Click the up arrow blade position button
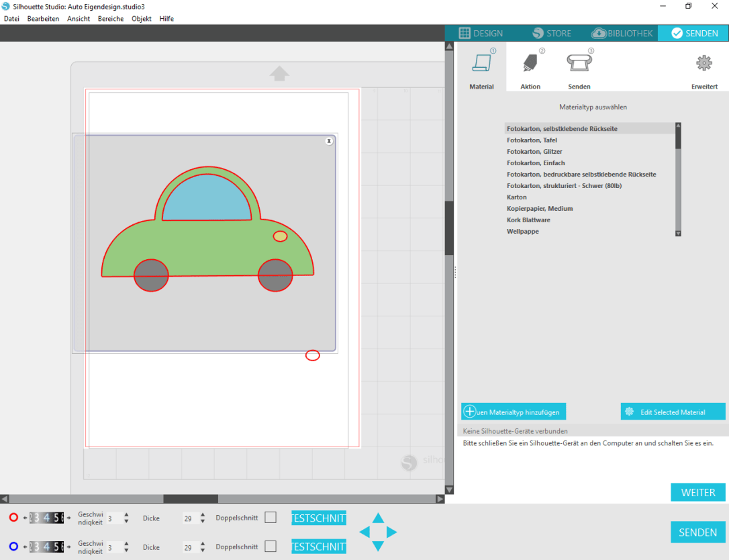The height and width of the screenshot is (560, 729). (379, 518)
